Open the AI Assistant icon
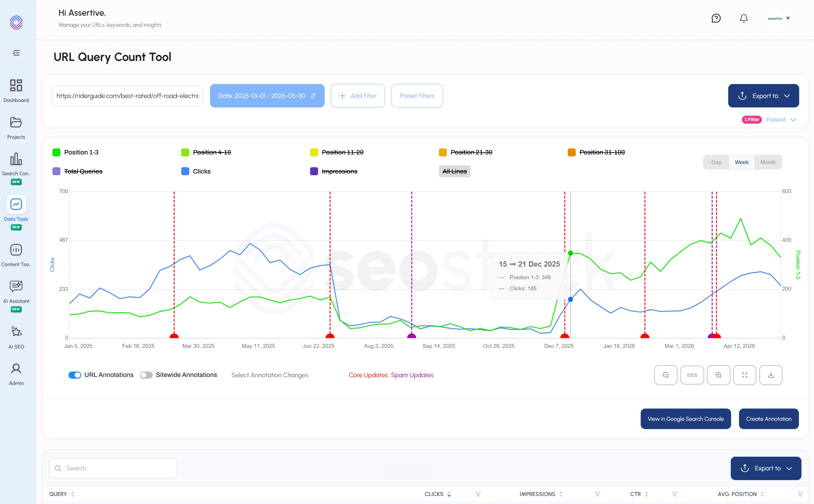The width and height of the screenshot is (814, 504). pyautogui.click(x=16, y=286)
